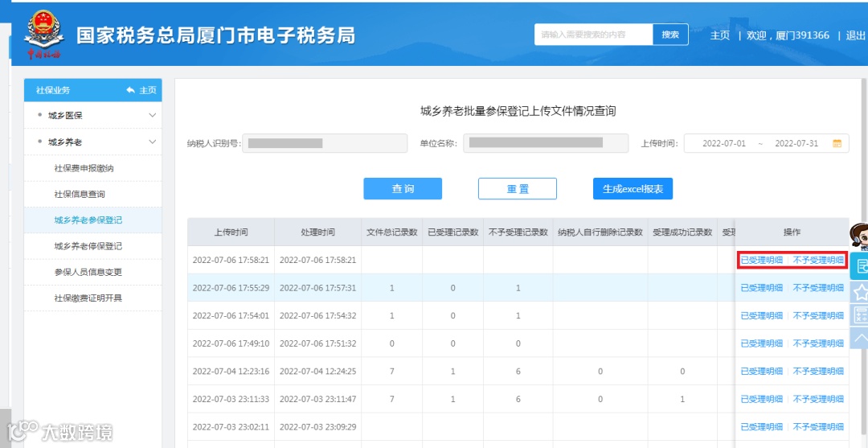The width and height of the screenshot is (868, 448).
Task: Click the 社保业务 sidebar heading
Action: [53, 90]
